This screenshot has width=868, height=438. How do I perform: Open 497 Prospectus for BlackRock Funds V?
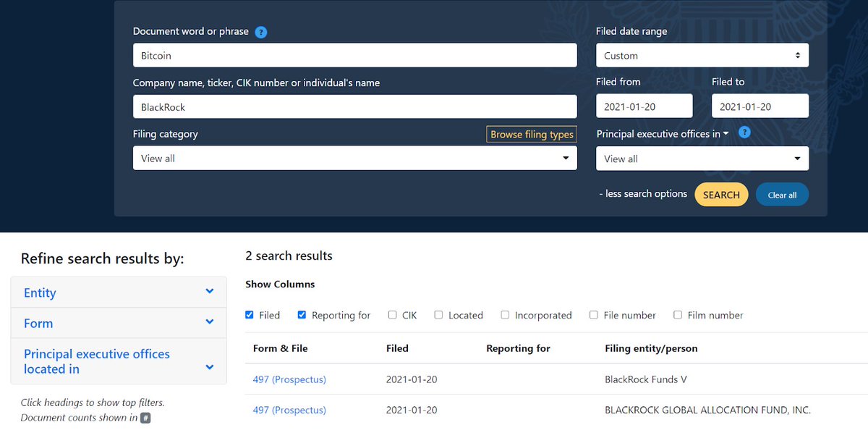tap(289, 379)
